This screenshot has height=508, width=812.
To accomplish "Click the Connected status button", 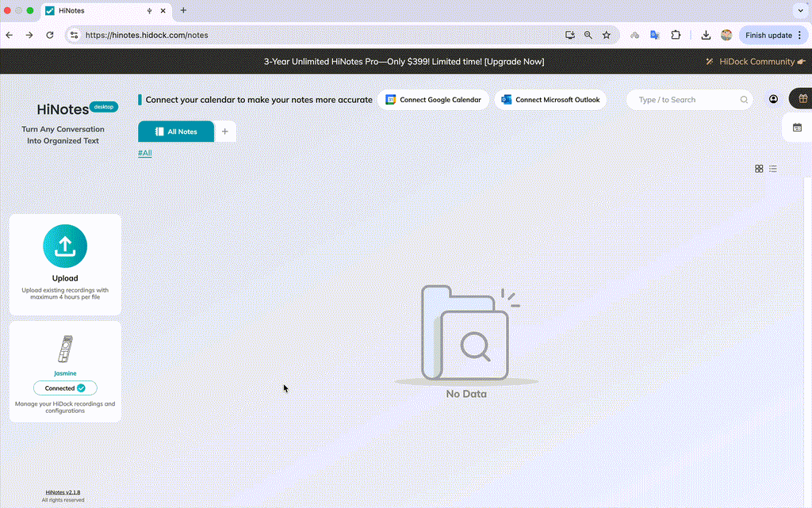I will coord(65,388).
